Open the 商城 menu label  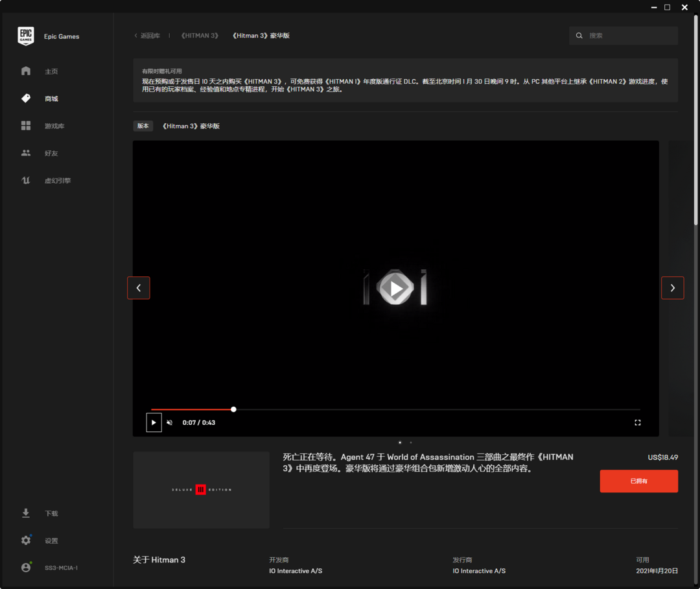coord(51,99)
